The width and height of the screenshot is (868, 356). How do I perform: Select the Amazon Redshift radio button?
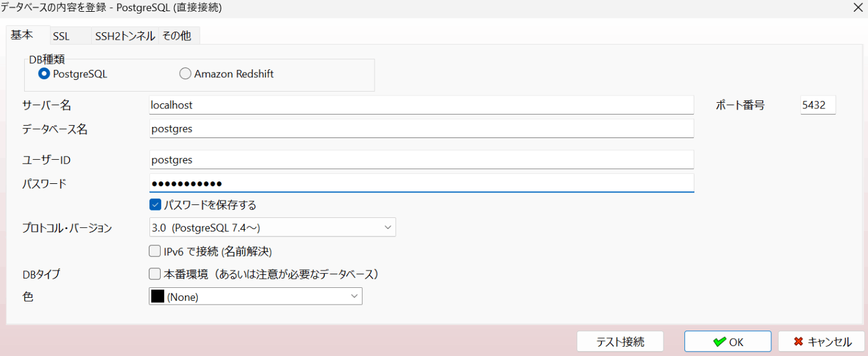185,74
